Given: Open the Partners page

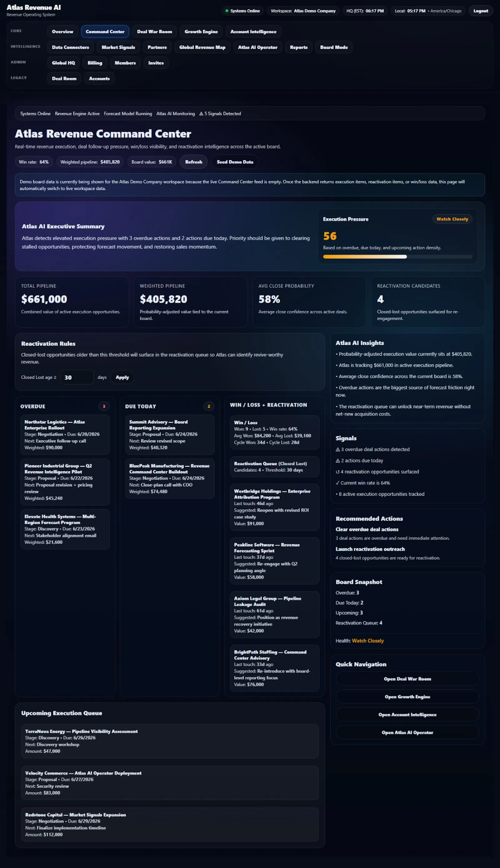Looking at the screenshot, I should pyautogui.click(x=157, y=48).
